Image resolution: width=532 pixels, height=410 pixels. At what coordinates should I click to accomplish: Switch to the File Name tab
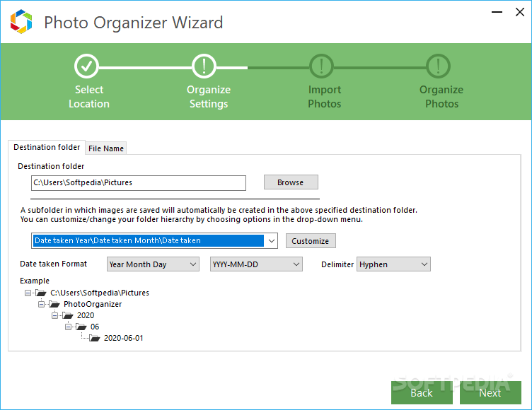tap(106, 148)
